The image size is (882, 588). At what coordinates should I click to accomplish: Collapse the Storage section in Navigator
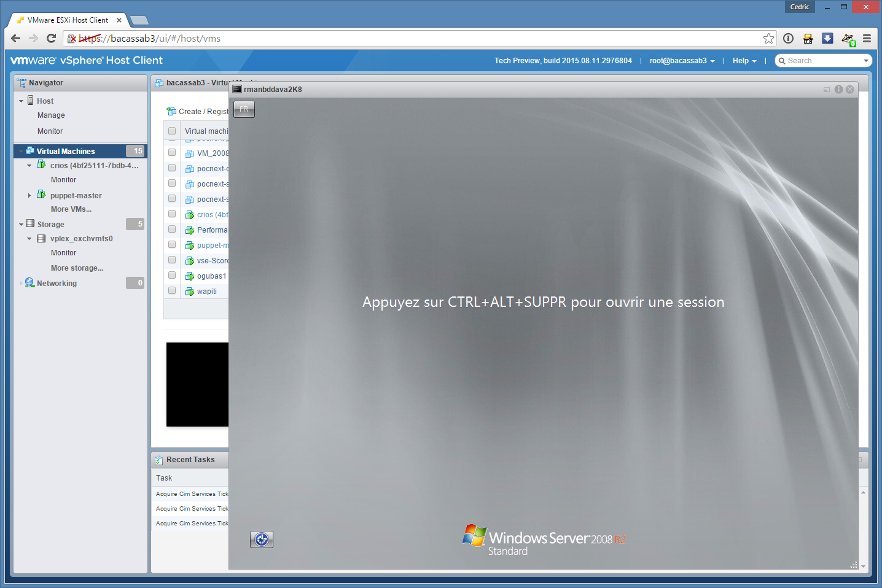21,225
